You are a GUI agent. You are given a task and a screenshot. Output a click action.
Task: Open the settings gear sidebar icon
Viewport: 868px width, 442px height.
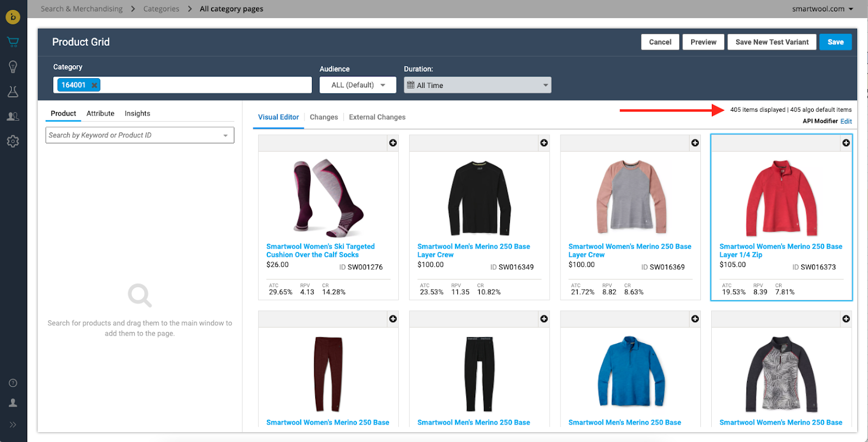coord(13,141)
